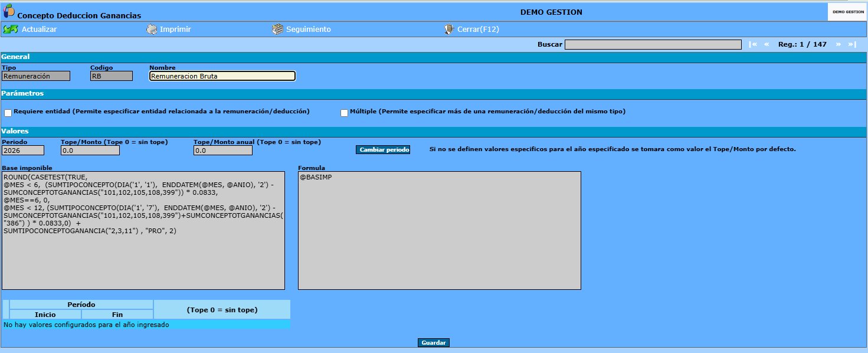Click the DEMO GESTION heading text
868x353 pixels.
tap(551, 12)
